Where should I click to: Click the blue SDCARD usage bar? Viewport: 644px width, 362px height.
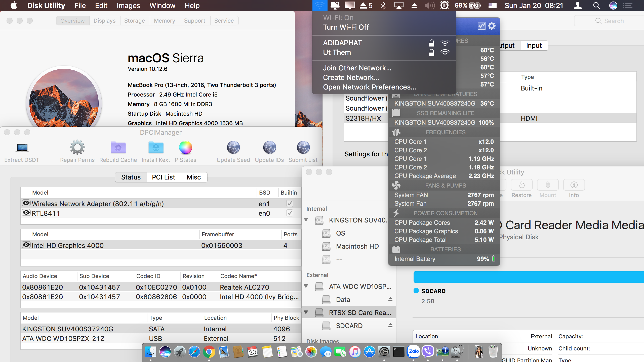(x=528, y=277)
